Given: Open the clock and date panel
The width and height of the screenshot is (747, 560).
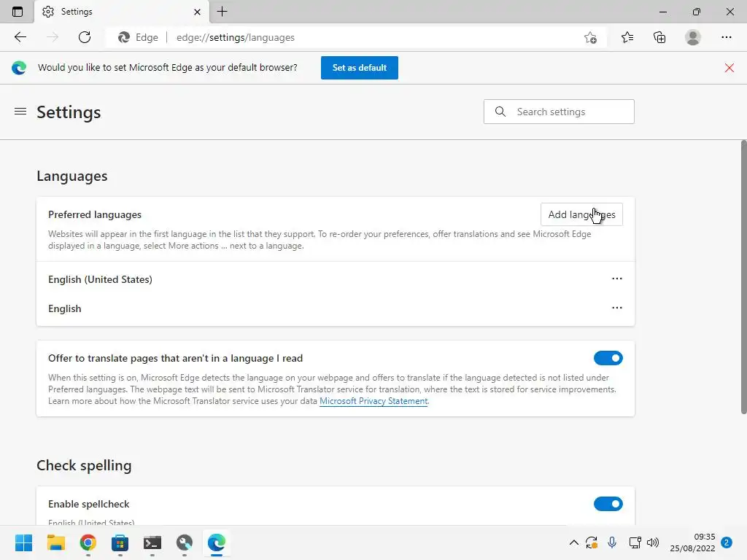Looking at the screenshot, I should 692,542.
